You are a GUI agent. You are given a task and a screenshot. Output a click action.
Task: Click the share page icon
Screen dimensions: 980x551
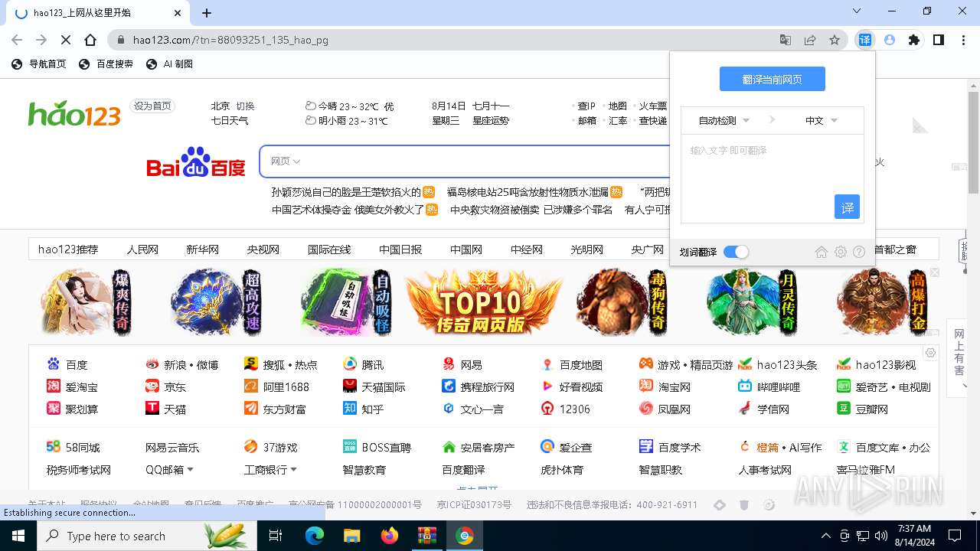[810, 40]
